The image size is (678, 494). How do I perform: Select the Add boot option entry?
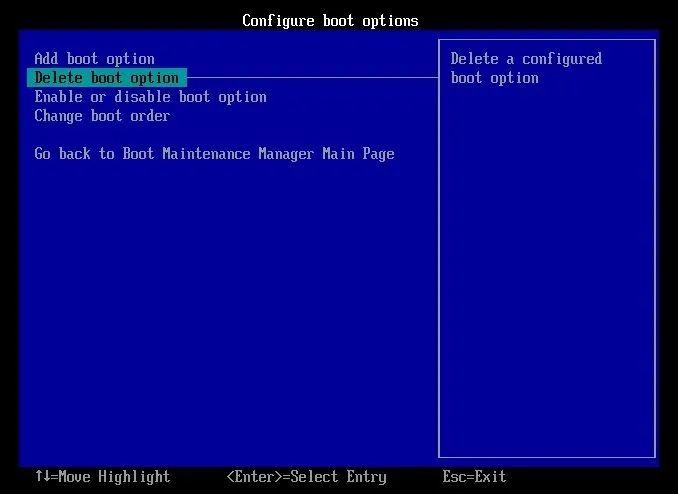pos(94,59)
